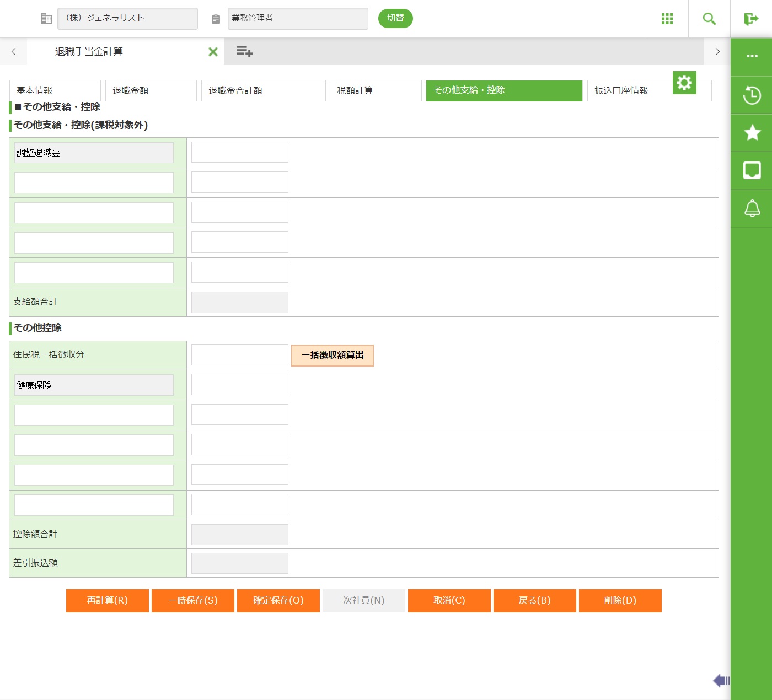Select the その他支給・控除 tab
The image size is (772, 700).
(x=505, y=90)
